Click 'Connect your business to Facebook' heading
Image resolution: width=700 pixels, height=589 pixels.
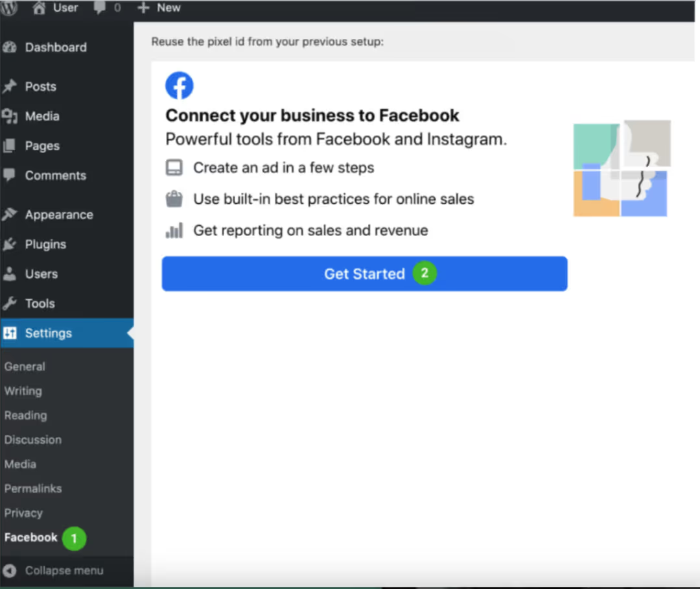pos(312,115)
